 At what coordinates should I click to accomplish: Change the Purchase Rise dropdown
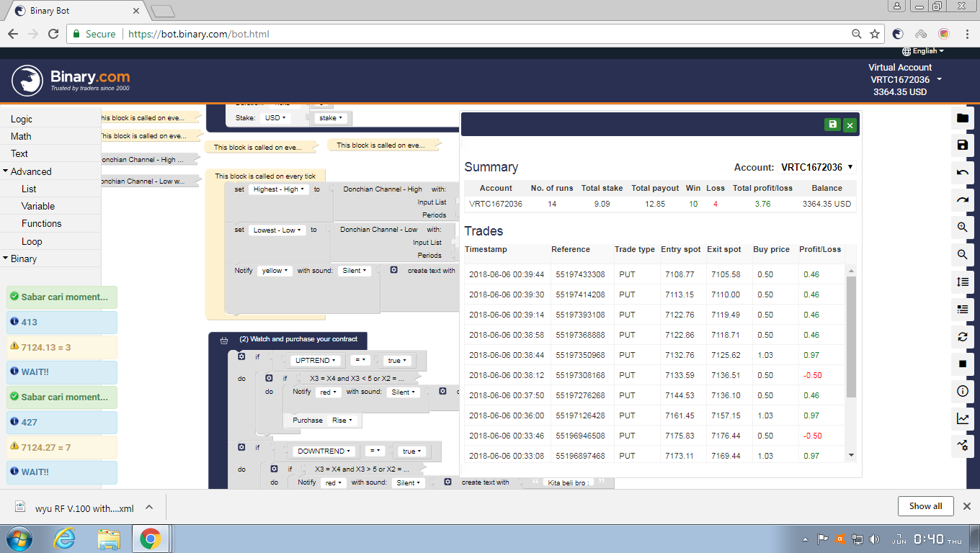342,421
